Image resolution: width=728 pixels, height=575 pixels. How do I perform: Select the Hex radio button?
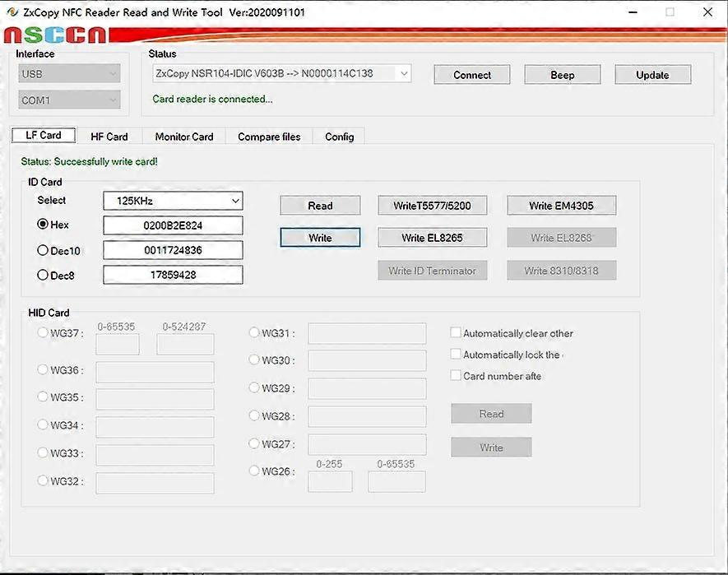coord(43,225)
